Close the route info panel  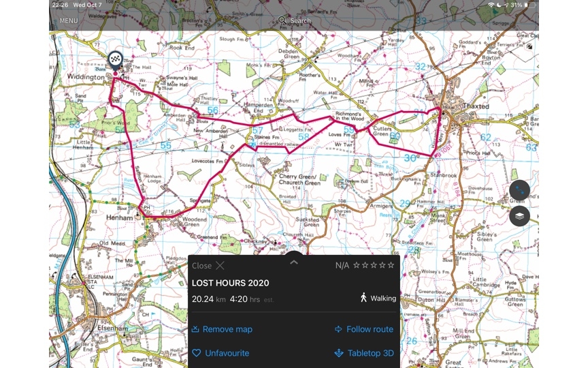(x=208, y=266)
